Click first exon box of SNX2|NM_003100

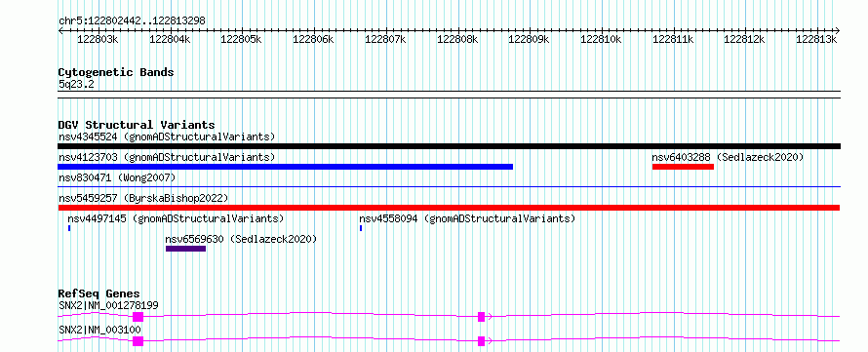[138, 341]
